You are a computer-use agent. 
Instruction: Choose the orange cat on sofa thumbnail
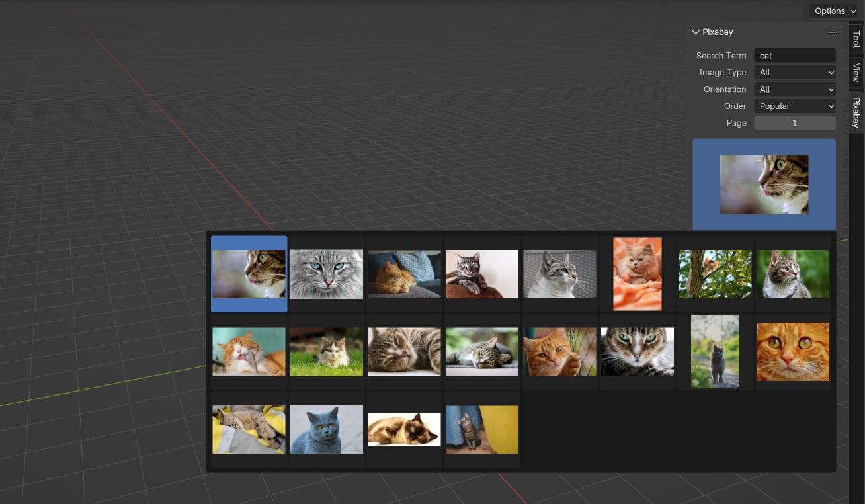coord(404,274)
